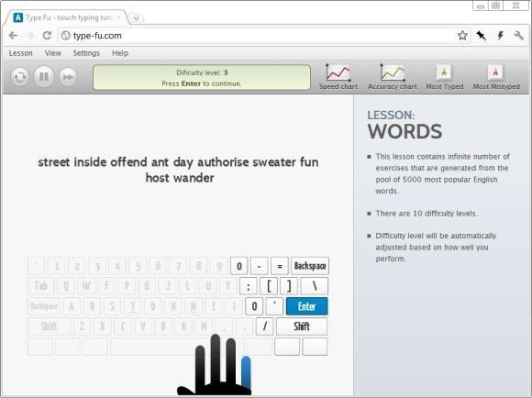Click the blue Enter key on keyboard
The height and width of the screenshot is (398, 532).
click(306, 306)
